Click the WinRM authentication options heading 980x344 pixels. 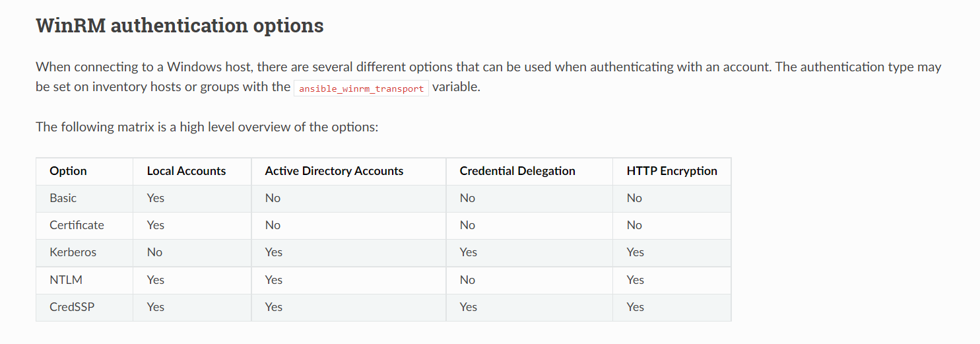180,26
